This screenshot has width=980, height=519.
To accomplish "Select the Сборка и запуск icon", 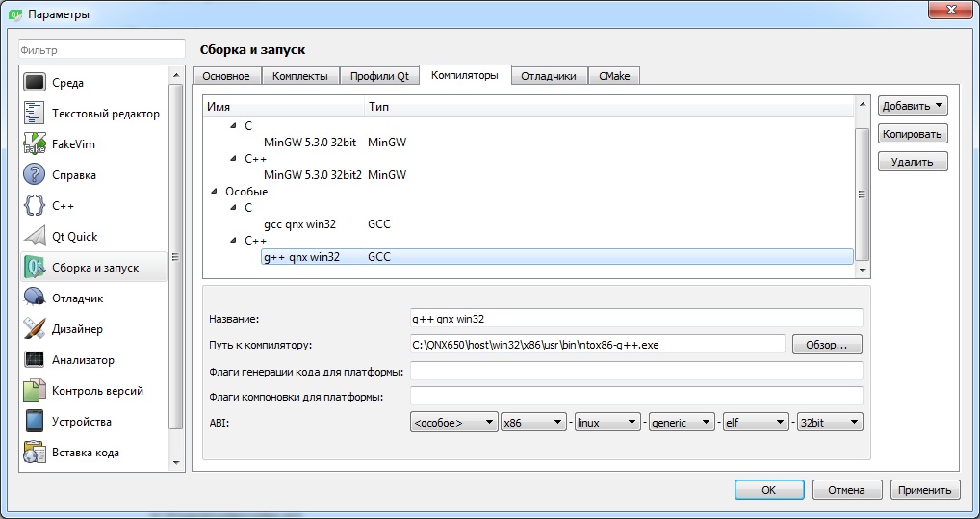I will click(35, 267).
